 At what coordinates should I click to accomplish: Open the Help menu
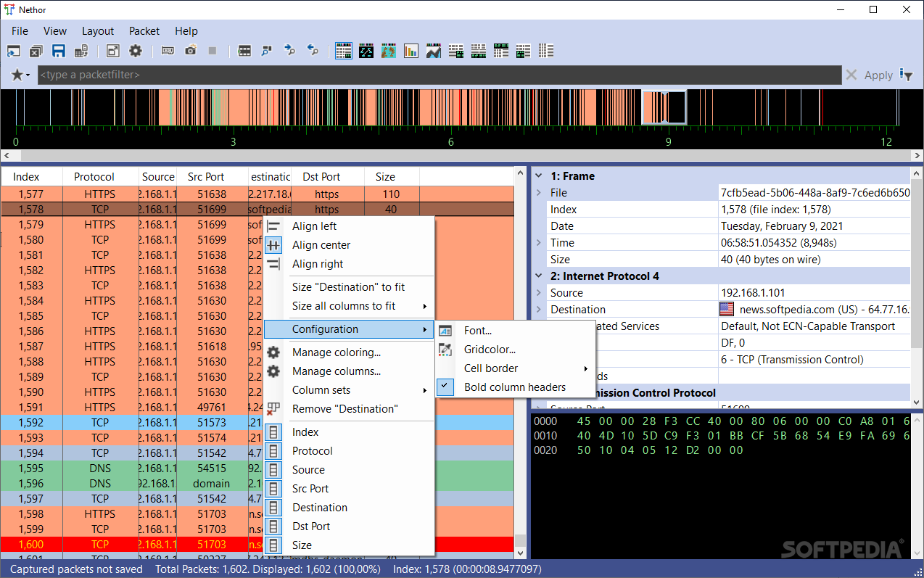click(x=186, y=31)
